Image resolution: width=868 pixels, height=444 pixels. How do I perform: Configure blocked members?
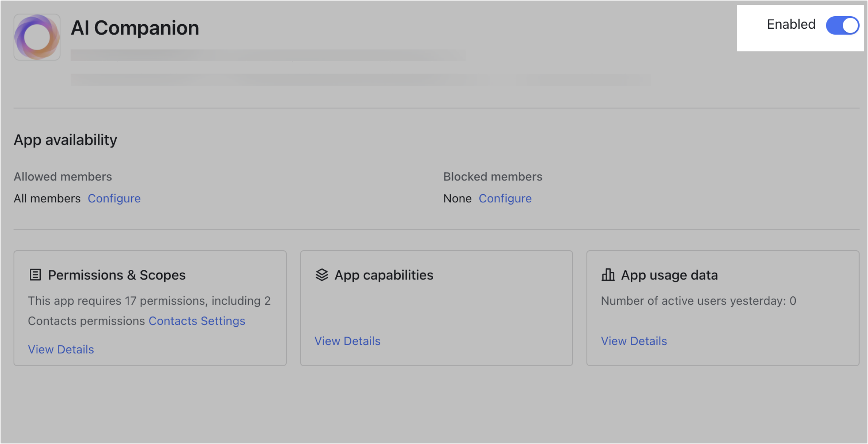[505, 199]
